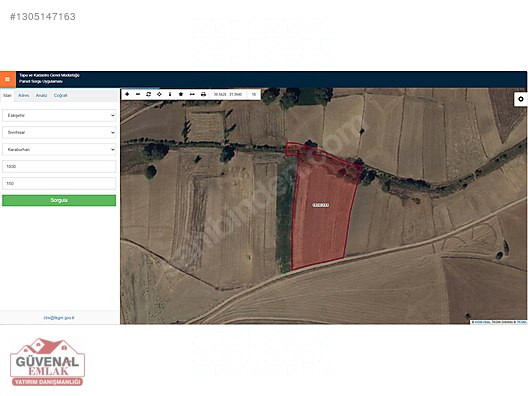Zoom out with the minus tool
The height and width of the screenshot is (396, 528).
click(x=138, y=94)
